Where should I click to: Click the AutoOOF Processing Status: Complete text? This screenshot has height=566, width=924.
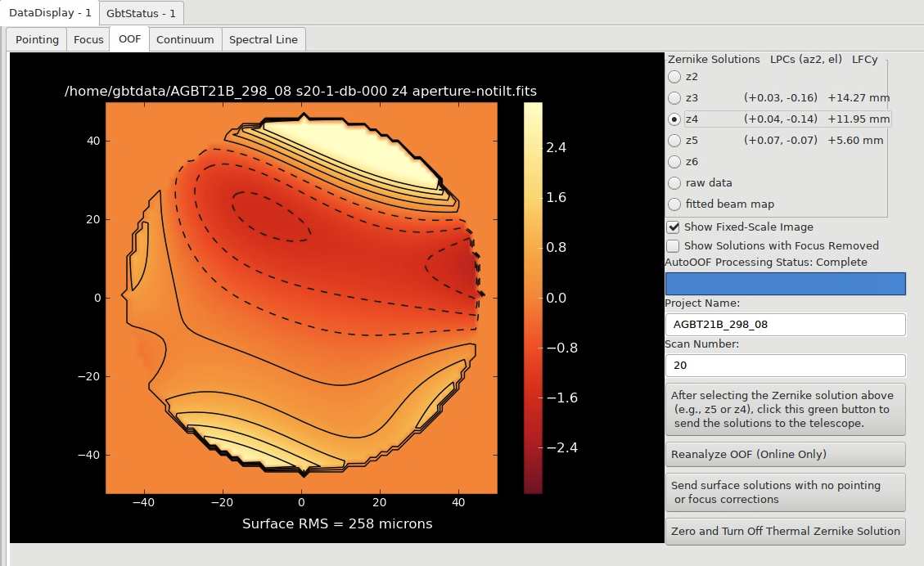click(x=766, y=262)
